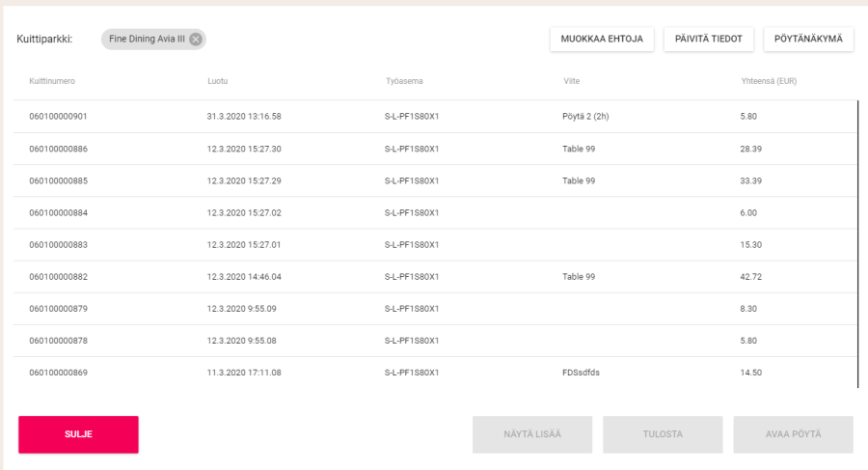The width and height of the screenshot is (868, 470).
Task: Choose receipt 060100000882 totaling 42.72
Action: (58, 276)
